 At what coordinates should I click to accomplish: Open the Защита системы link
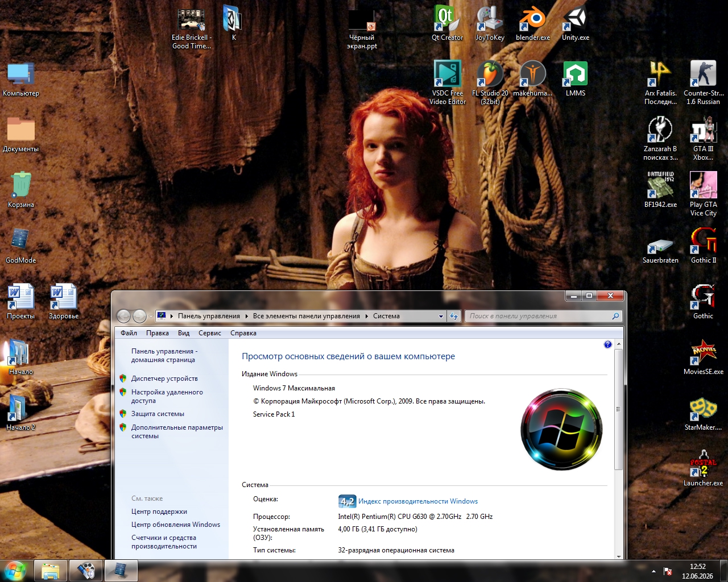point(158,414)
